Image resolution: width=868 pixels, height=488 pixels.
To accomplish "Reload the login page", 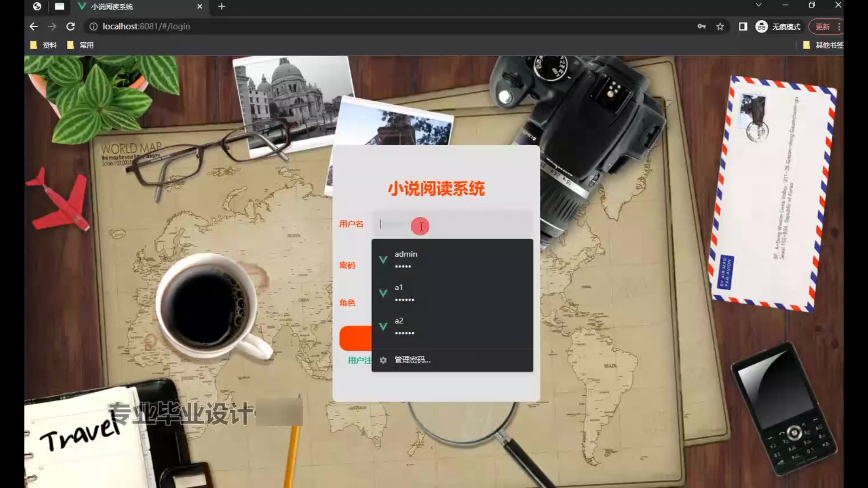I will (71, 27).
